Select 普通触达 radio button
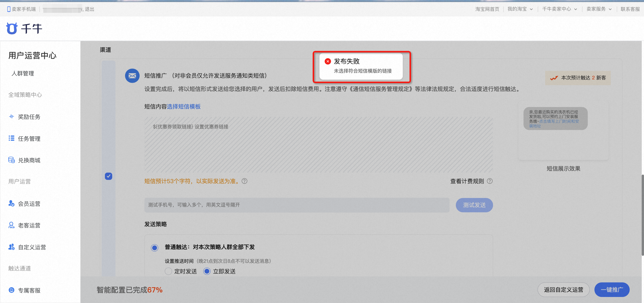The image size is (644, 303). pos(154,248)
